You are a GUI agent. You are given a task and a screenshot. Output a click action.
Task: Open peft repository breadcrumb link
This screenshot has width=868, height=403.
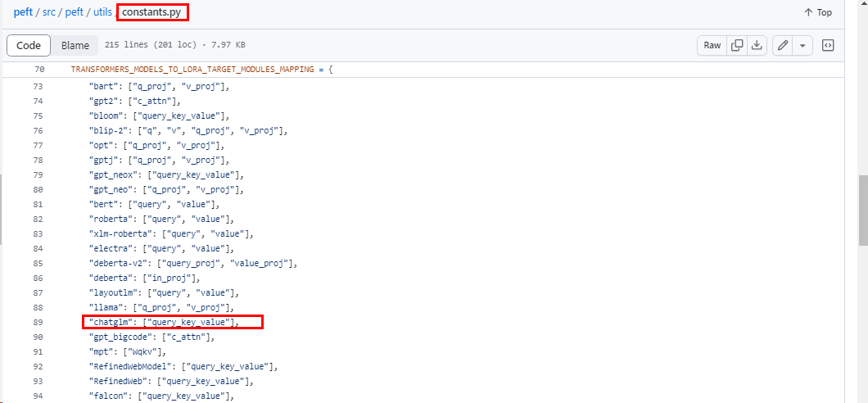pos(23,12)
